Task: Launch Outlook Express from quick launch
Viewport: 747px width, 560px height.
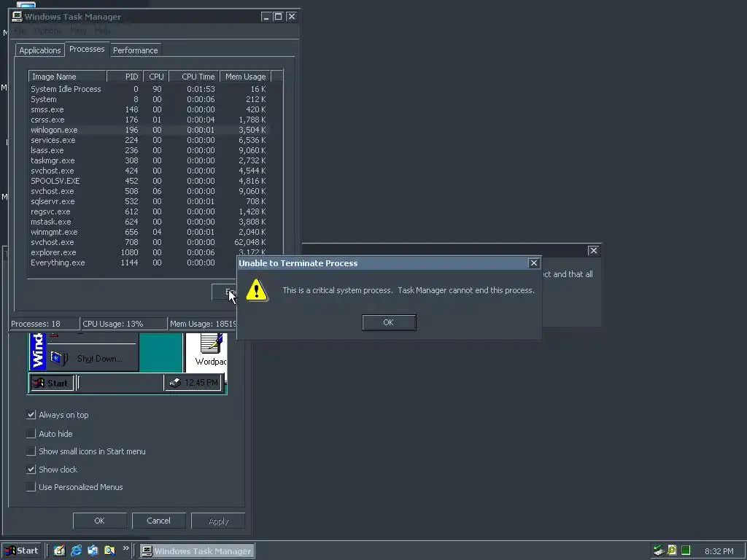Action: [93, 551]
